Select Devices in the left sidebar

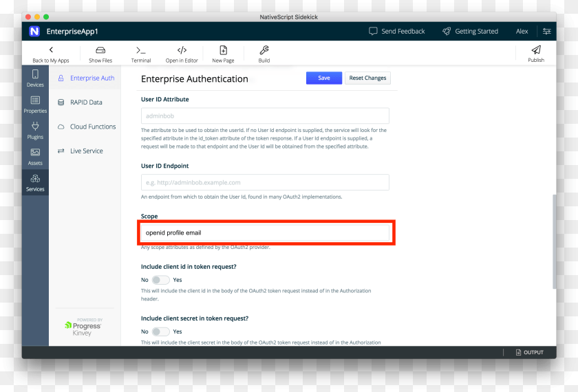(35, 78)
